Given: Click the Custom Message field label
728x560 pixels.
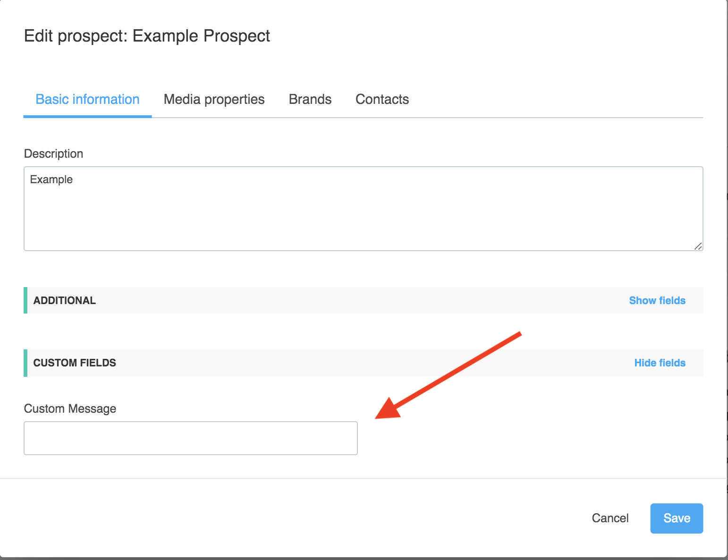Looking at the screenshot, I should [x=70, y=409].
